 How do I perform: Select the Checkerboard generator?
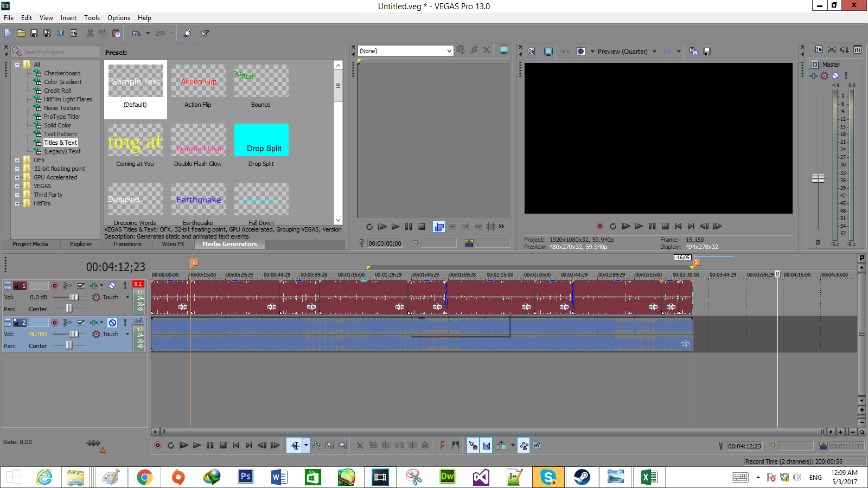[x=62, y=73]
